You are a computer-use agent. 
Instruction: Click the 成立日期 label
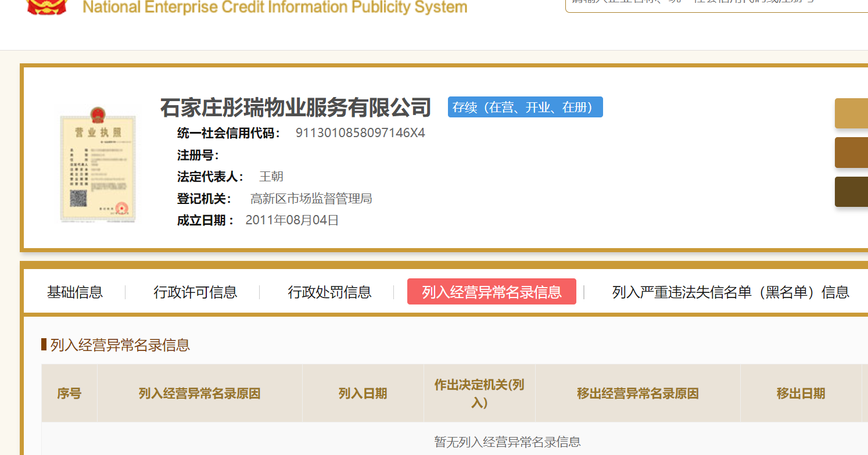(206, 220)
